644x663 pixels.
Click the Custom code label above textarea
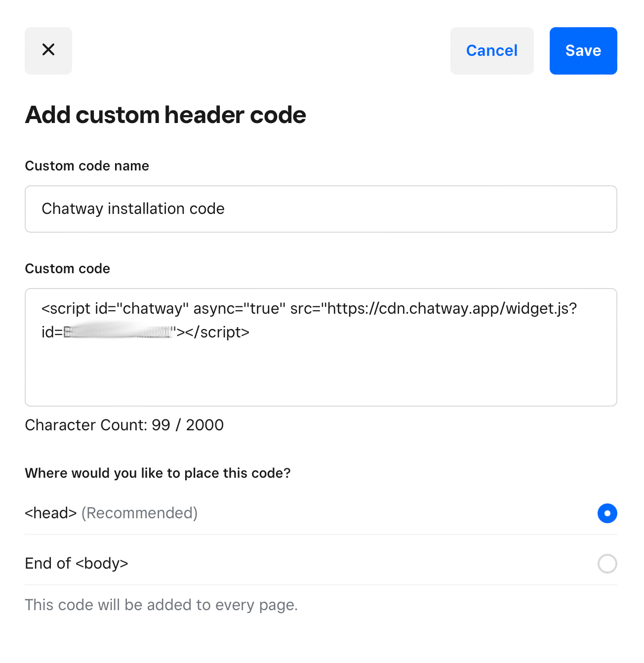[x=68, y=269]
